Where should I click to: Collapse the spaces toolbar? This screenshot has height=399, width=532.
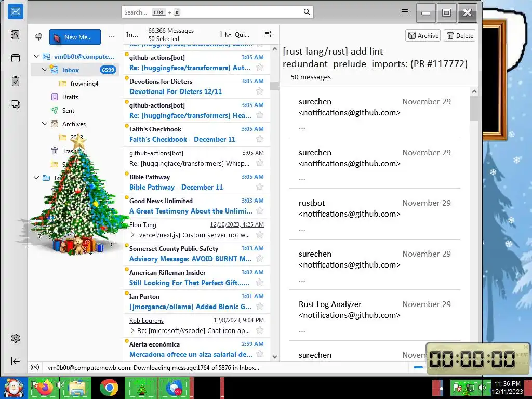(15, 362)
